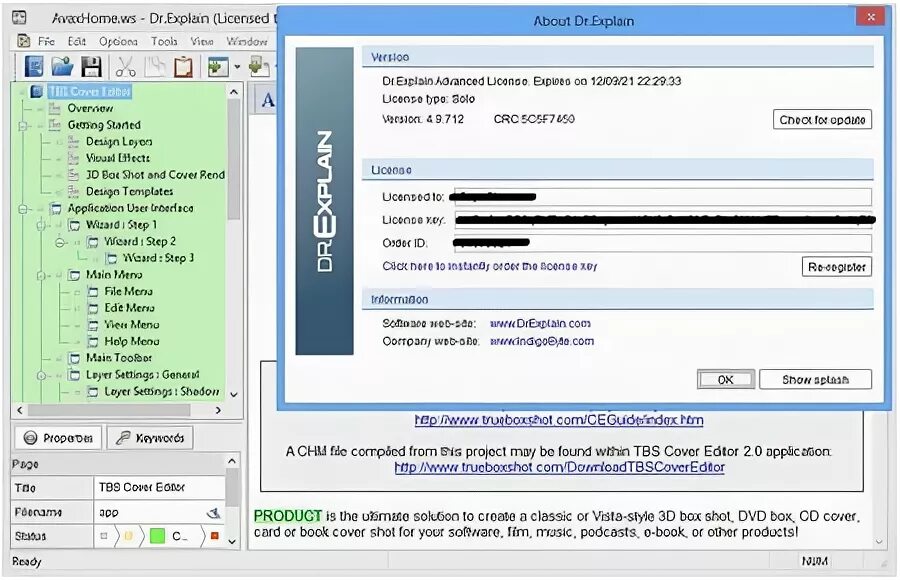Select 3D Box Shot and Cover tree item
The width and height of the screenshot is (900, 580).
[155, 175]
